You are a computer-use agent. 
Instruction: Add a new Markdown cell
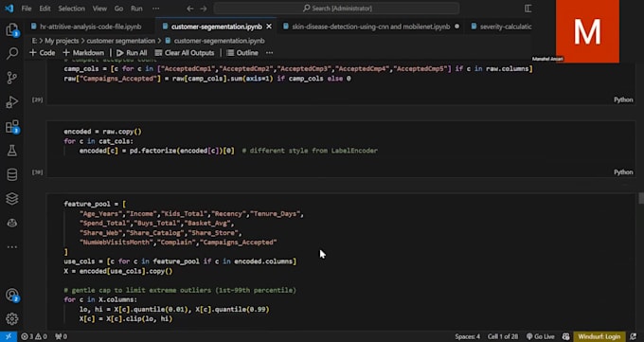pyautogui.click(x=83, y=53)
